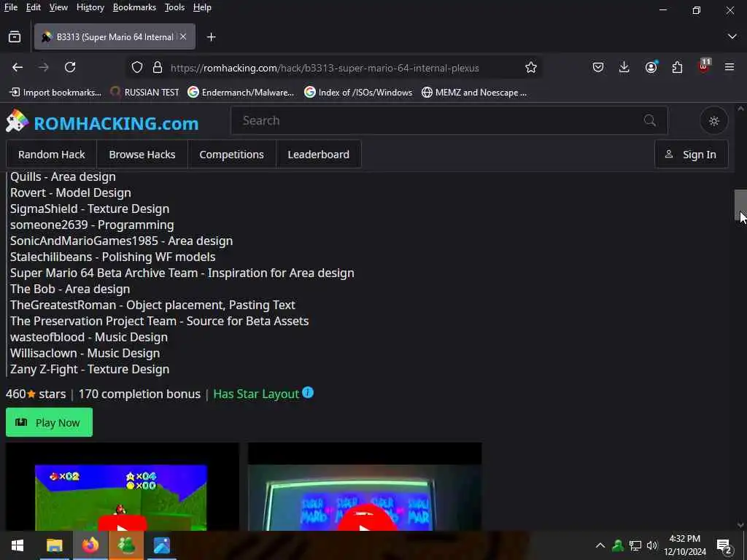Image resolution: width=747 pixels, height=560 pixels.
Task: Click the Has Star Layout link
Action: click(x=256, y=394)
